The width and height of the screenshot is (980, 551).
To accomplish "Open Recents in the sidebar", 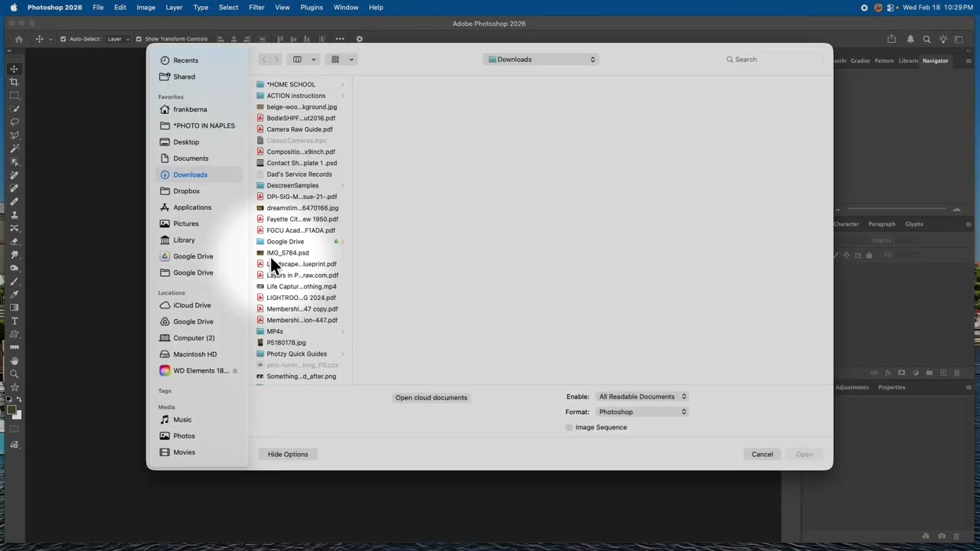I will point(185,60).
